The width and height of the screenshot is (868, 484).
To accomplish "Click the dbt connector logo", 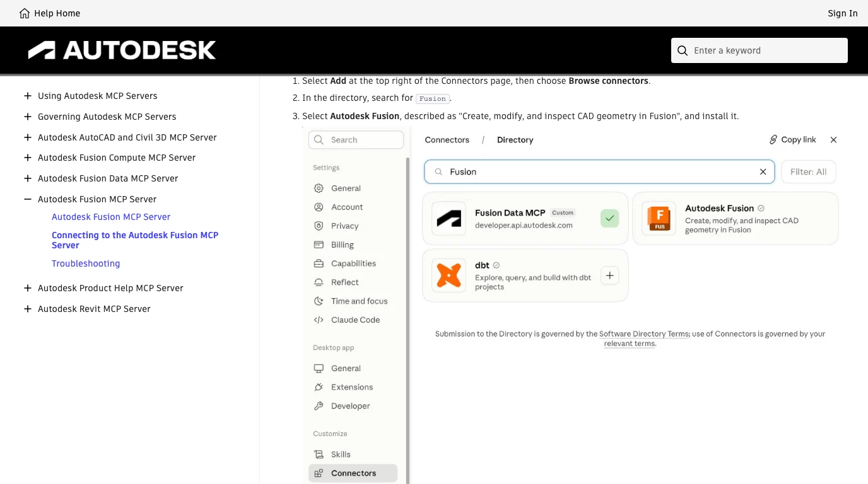I will 449,275.
